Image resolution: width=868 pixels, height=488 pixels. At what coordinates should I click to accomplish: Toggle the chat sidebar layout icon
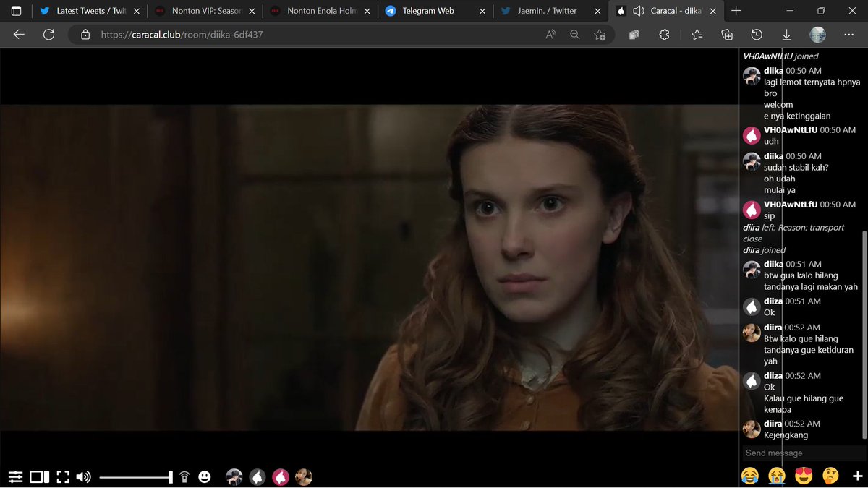pos(39,476)
